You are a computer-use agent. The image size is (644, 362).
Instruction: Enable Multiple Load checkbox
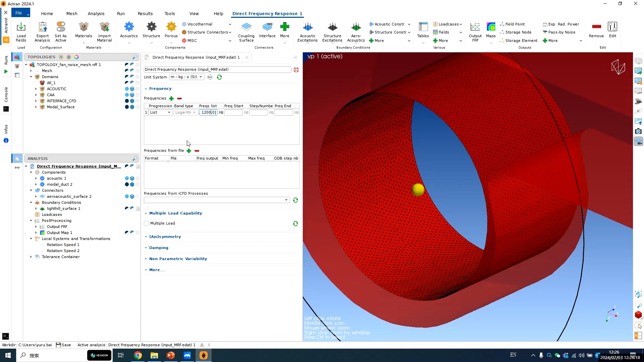(146, 223)
